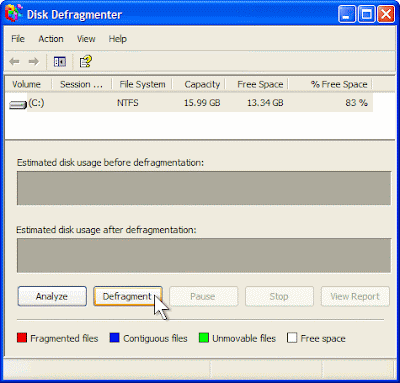Click the Stop button
This screenshot has height=383, width=400.
click(x=279, y=296)
